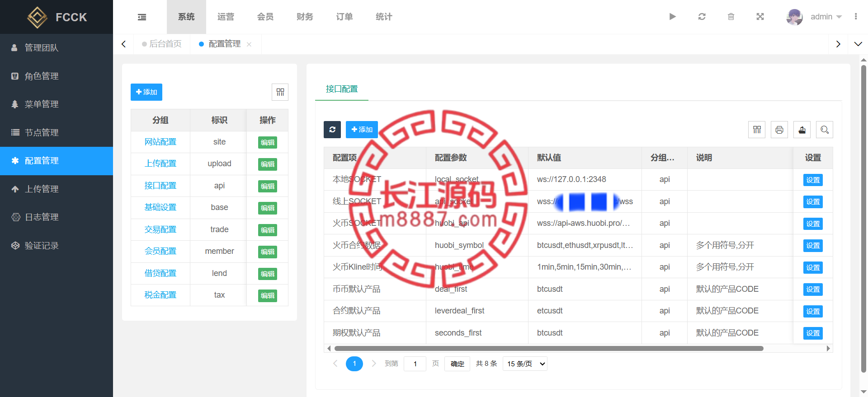Open the admin account dropdown
This screenshot has width=868, height=397.
[826, 17]
